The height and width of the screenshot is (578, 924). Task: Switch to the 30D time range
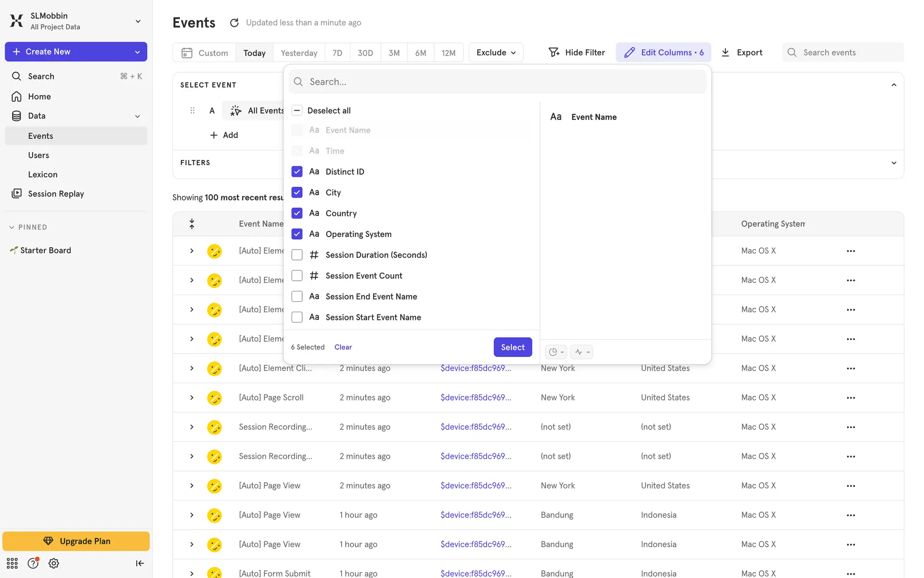click(365, 53)
